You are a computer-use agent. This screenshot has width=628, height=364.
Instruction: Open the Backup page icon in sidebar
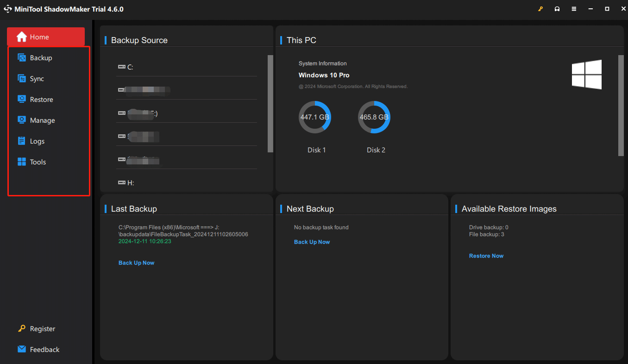[x=21, y=58]
